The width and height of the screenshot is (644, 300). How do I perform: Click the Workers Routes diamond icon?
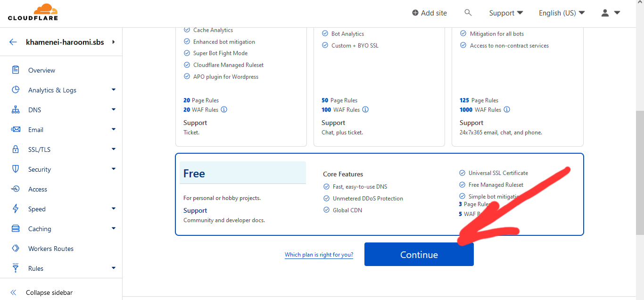pos(16,248)
